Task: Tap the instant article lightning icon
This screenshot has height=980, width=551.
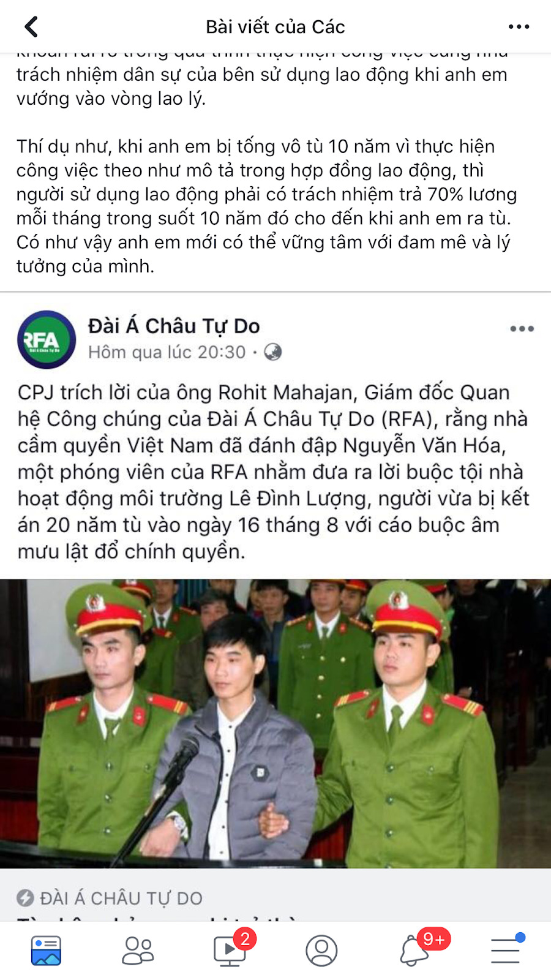Action: (x=25, y=899)
